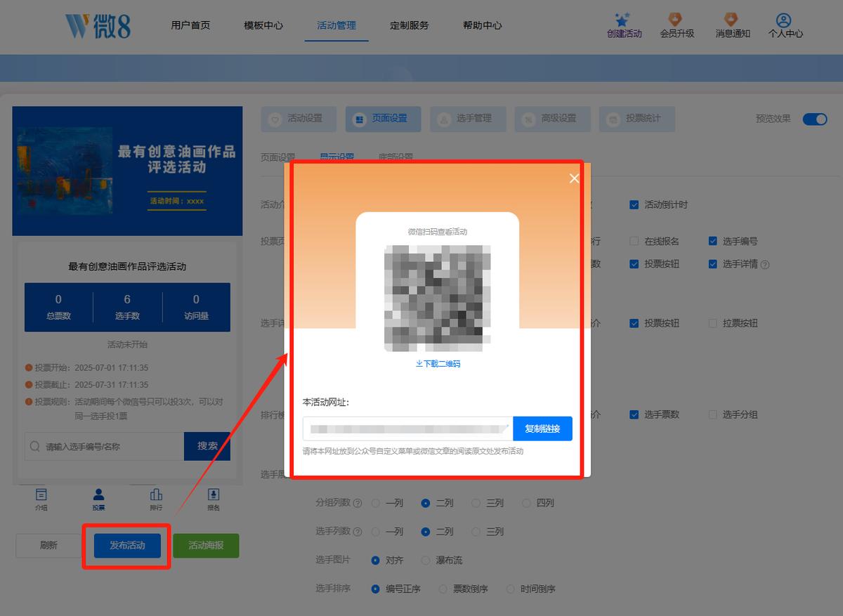The width and height of the screenshot is (843, 616).
Task: Sort contestants by 编号正序
Action: tap(376, 589)
